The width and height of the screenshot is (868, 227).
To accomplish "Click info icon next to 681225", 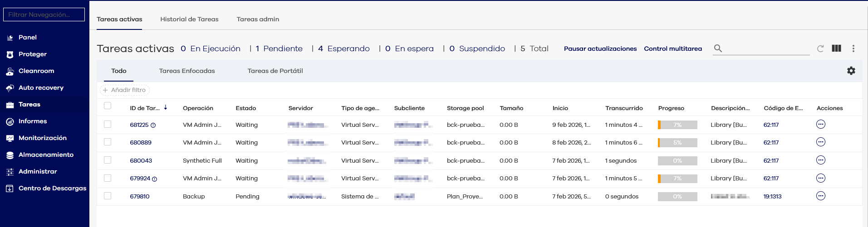I will click(153, 125).
